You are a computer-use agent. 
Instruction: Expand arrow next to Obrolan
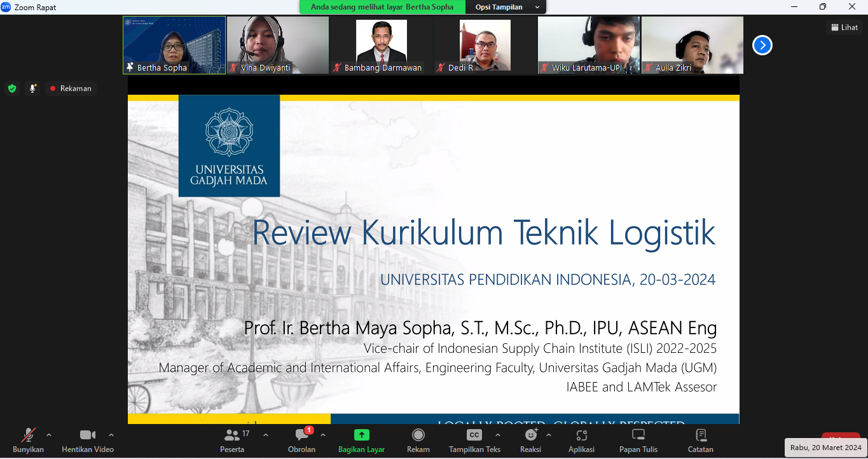click(x=323, y=435)
